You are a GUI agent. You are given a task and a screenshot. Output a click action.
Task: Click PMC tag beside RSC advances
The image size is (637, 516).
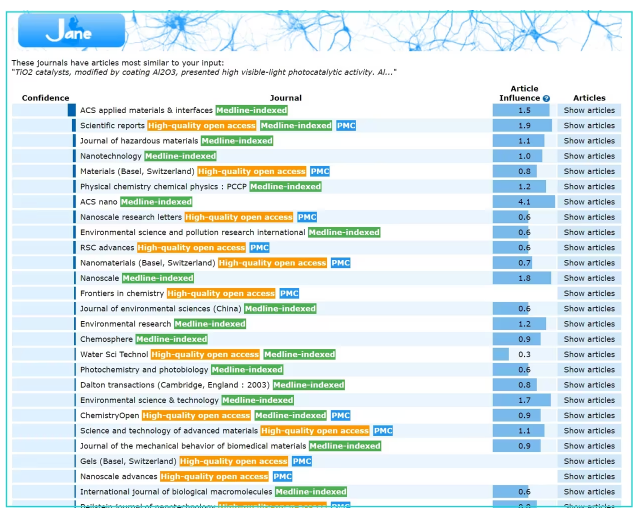pyautogui.click(x=259, y=247)
